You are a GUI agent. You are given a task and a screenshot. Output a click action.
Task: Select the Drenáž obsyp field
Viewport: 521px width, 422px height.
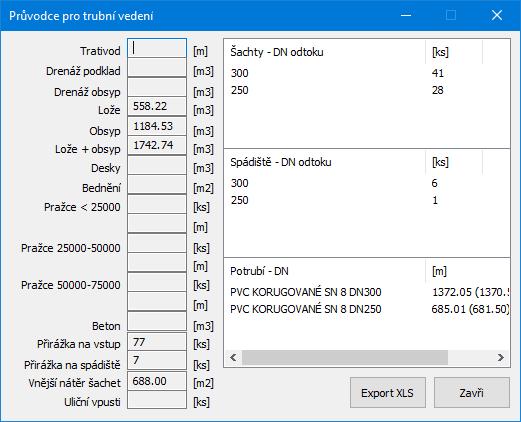[x=157, y=87]
